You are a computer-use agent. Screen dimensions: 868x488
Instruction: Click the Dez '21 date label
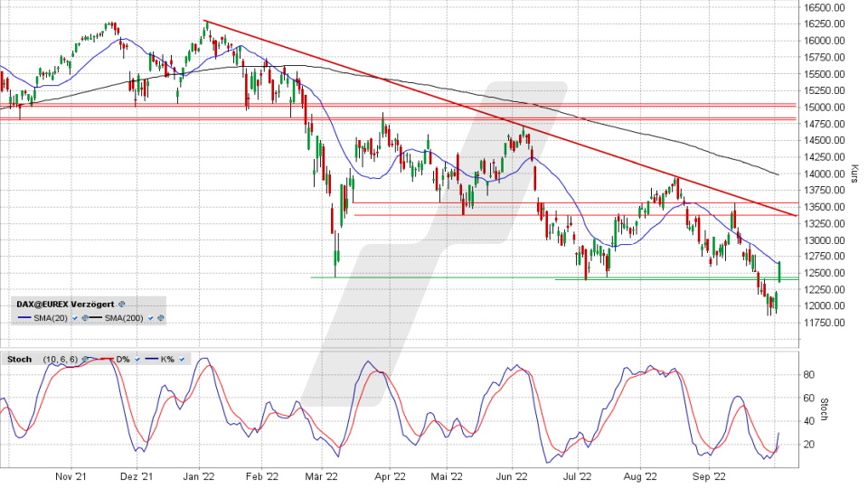click(137, 476)
